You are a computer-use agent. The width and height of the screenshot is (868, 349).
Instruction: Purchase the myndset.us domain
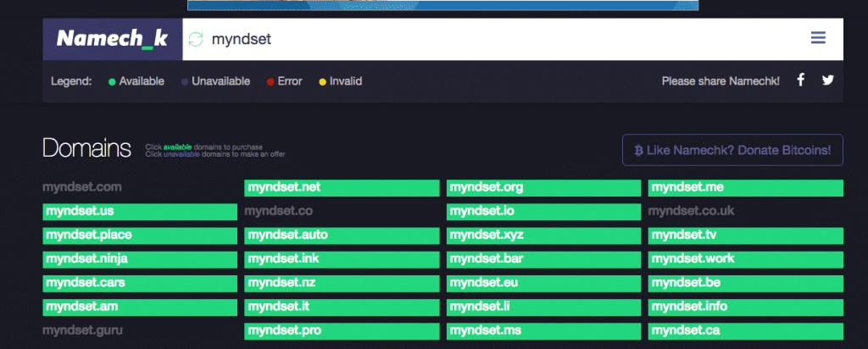point(140,212)
